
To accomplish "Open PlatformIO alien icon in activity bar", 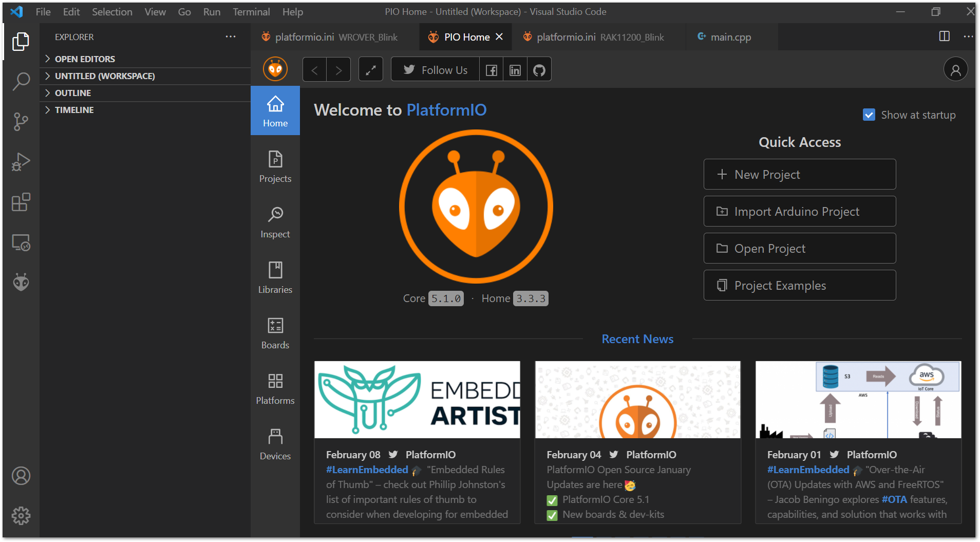I will pyautogui.click(x=21, y=282).
